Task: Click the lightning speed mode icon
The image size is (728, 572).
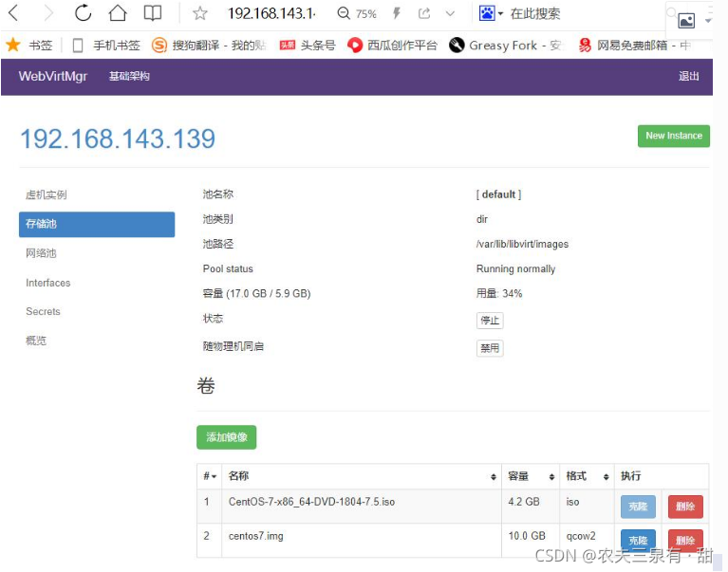Action: [397, 13]
